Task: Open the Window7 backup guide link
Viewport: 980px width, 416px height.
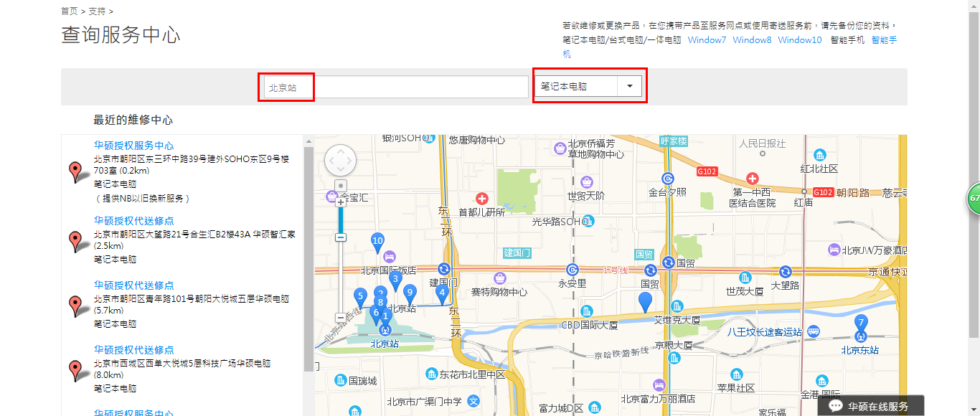Action: click(x=707, y=39)
